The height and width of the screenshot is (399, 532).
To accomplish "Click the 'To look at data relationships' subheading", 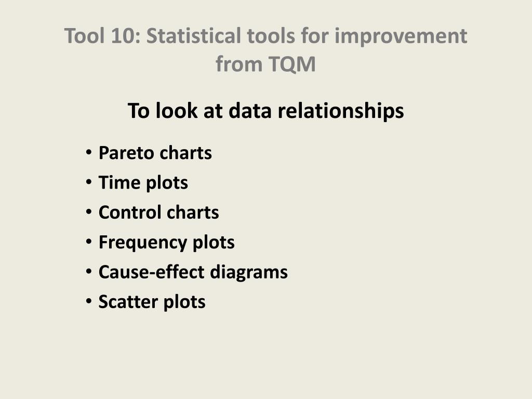I will point(265,111).
